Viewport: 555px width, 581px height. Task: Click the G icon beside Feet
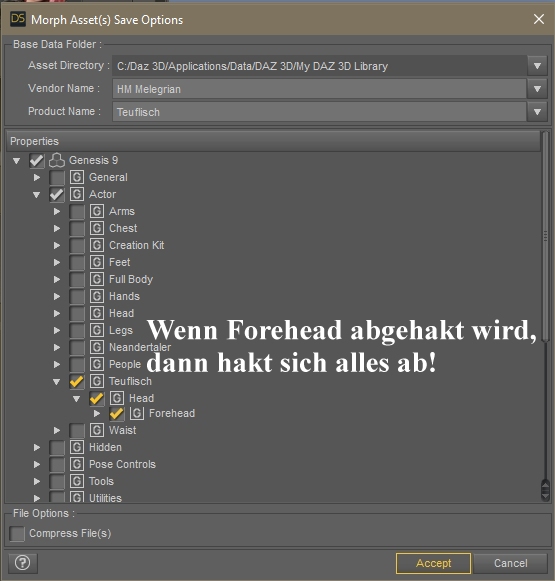click(97, 262)
